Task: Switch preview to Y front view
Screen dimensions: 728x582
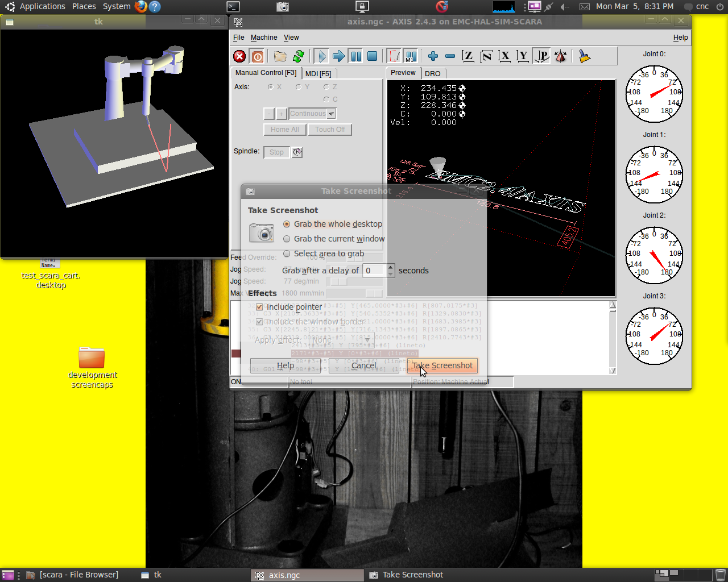Action: [x=523, y=56]
